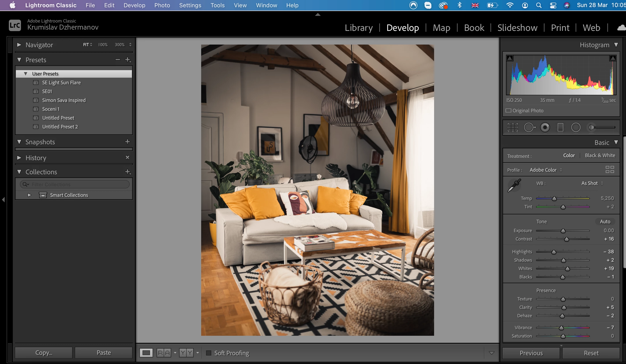The height and width of the screenshot is (364, 626).
Task: Open the Settings menu
Action: pos(190,5)
